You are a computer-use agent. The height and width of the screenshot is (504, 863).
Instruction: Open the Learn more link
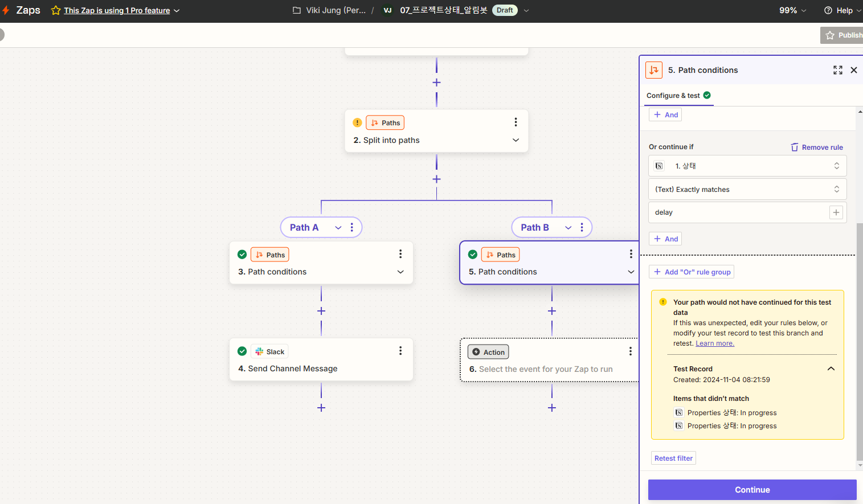click(715, 343)
